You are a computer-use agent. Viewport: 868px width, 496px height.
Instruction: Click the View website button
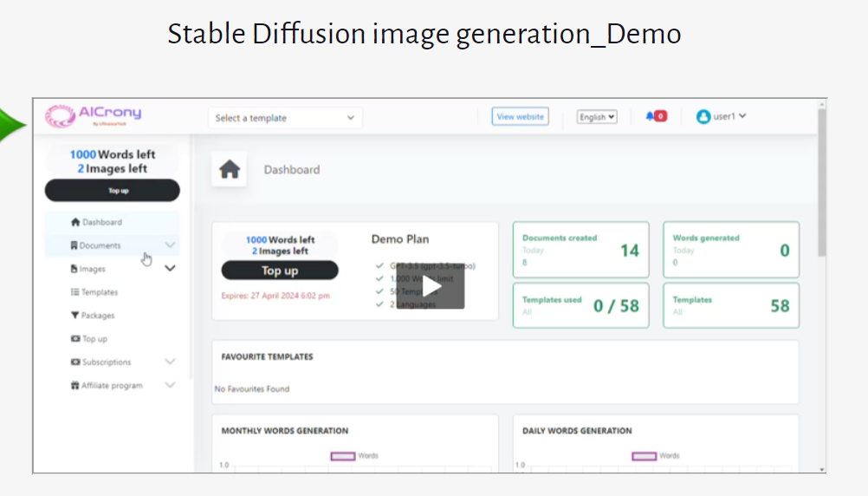click(x=520, y=116)
